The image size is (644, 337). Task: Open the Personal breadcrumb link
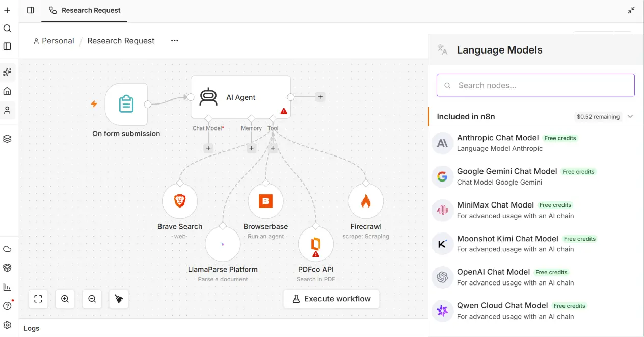54,41
